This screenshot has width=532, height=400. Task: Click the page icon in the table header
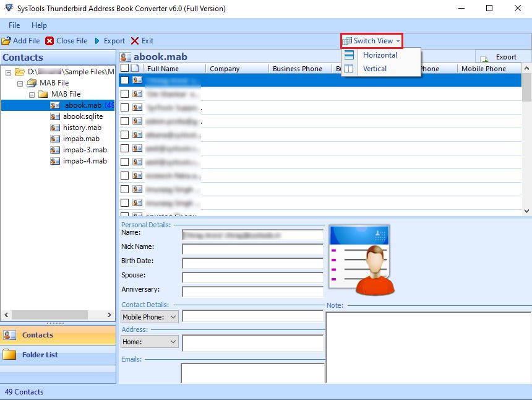coord(135,68)
